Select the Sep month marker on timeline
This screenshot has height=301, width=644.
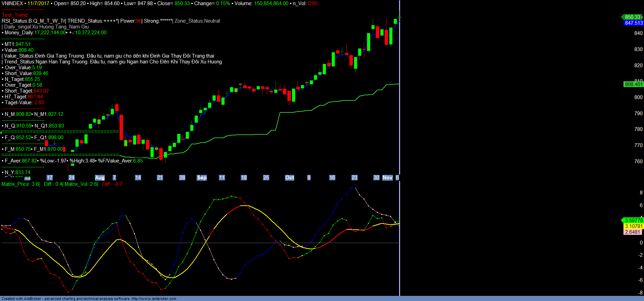pyautogui.click(x=202, y=178)
